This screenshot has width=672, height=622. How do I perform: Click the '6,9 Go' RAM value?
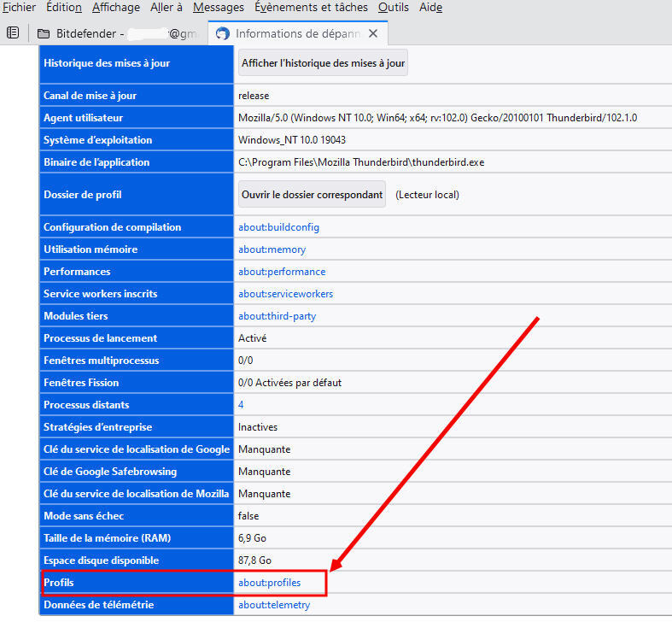(252, 538)
